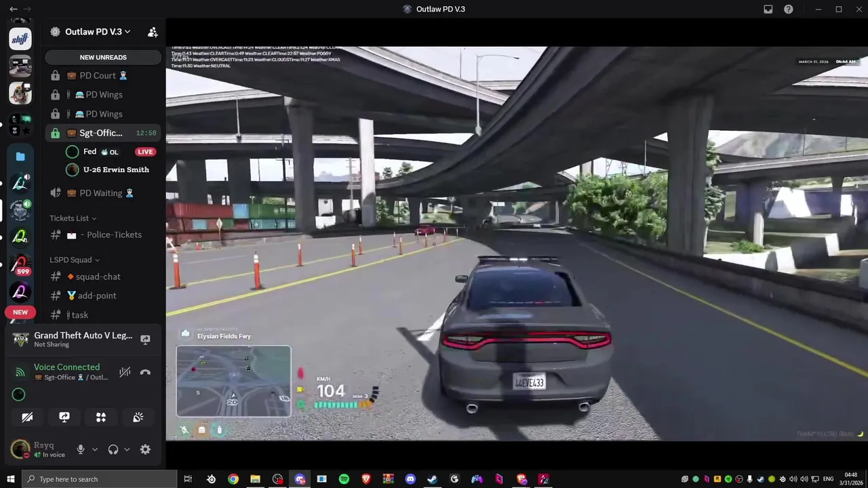Mute the microphone

tap(81, 449)
